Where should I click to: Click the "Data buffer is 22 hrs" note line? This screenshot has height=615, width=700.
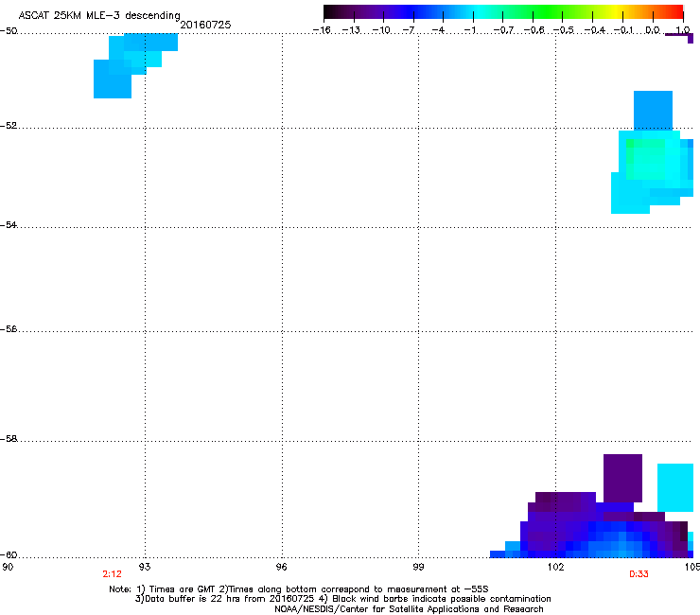pos(342,599)
